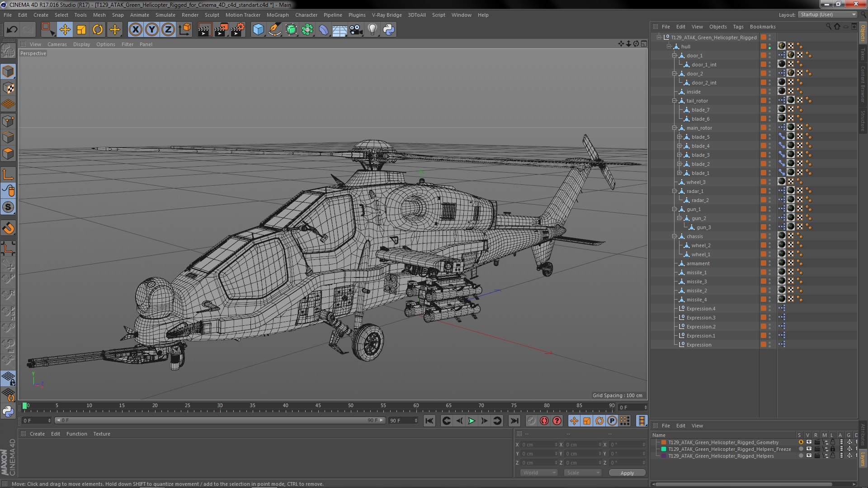
Task: Click the Python icon in top toolbar
Action: pos(389,30)
